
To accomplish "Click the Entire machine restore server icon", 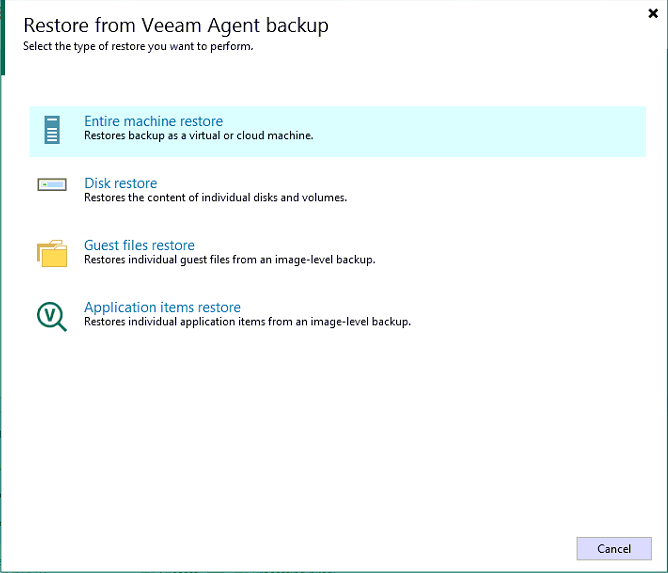I will (52, 130).
